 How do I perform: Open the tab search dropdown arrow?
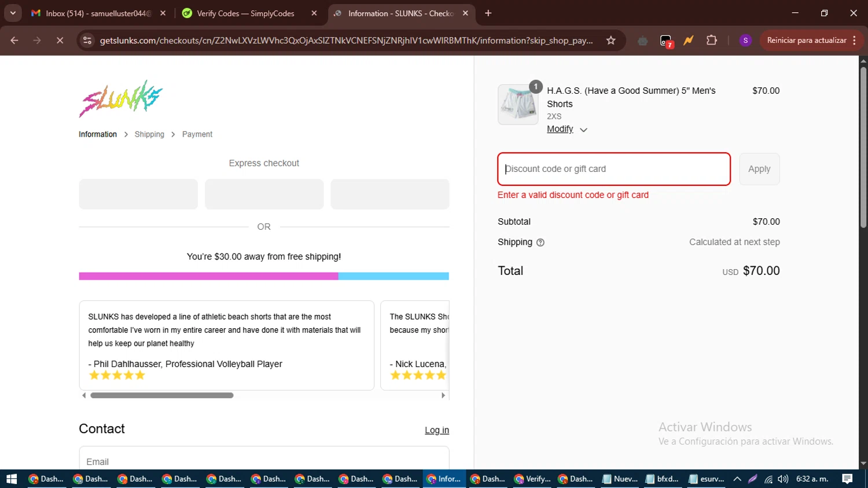pos(13,13)
